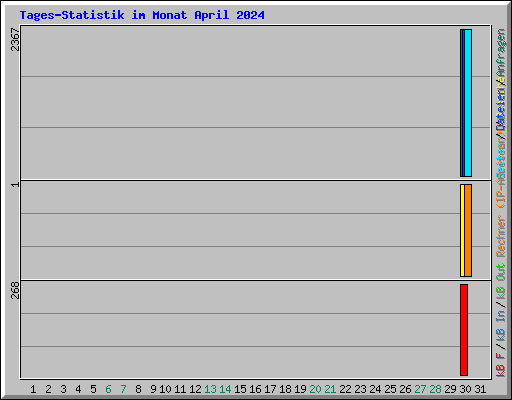Click green weekend day label 20
This screenshot has height=400, width=512.
(315, 389)
